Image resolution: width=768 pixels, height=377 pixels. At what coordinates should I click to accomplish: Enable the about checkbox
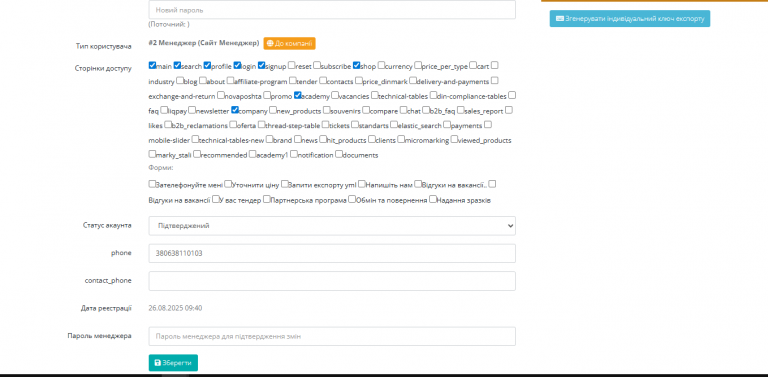click(x=203, y=80)
